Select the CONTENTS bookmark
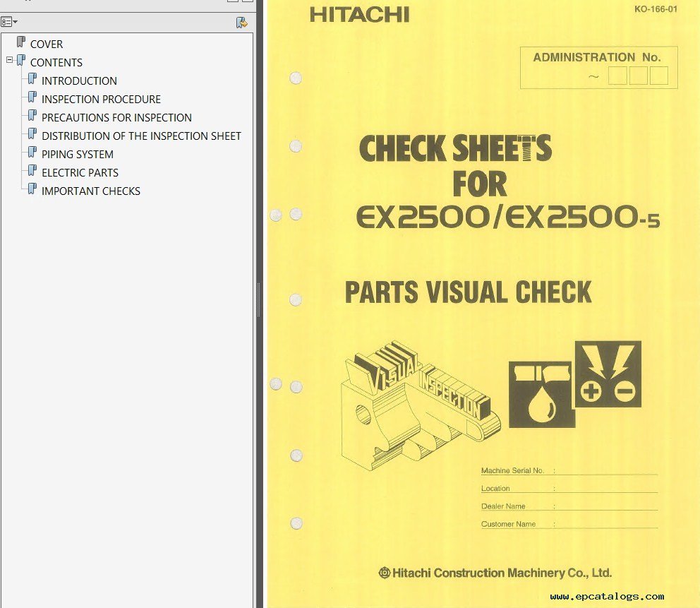Viewport: 700px width, 608px height. tap(56, 63)
